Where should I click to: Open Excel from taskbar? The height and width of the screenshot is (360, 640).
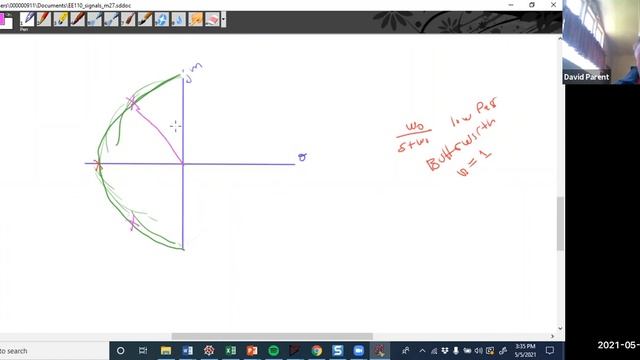point(231,351)
